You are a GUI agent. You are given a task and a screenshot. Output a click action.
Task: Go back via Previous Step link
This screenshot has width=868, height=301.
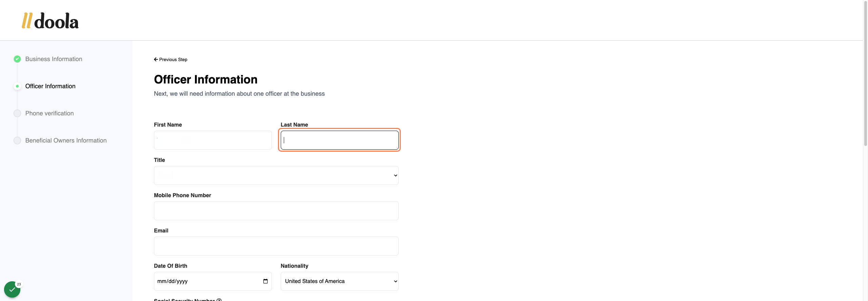(171, 59)
